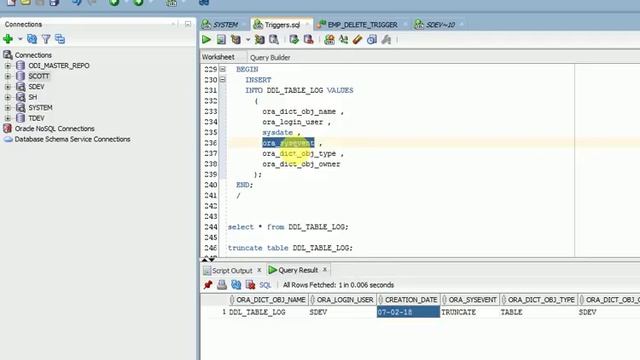Click the Autotrace icon

[259, 40]
